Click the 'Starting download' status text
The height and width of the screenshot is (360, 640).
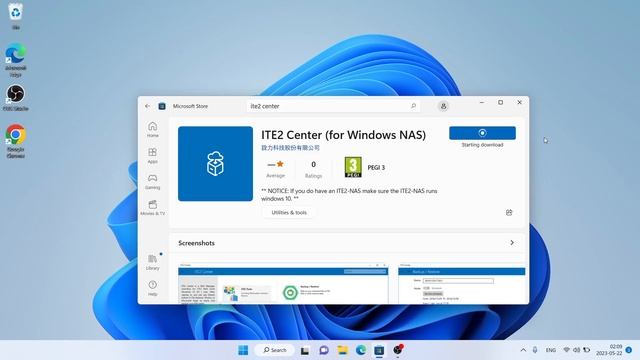pyautogui.click(x=482, y=145)
